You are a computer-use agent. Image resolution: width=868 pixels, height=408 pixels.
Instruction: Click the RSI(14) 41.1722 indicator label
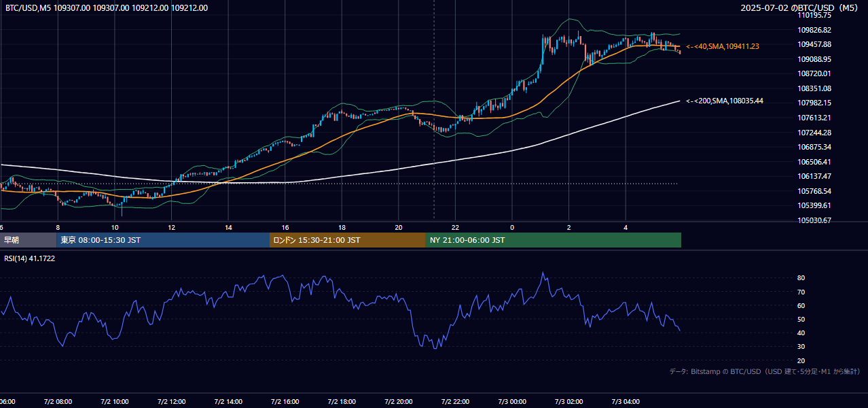click(30, 258)
